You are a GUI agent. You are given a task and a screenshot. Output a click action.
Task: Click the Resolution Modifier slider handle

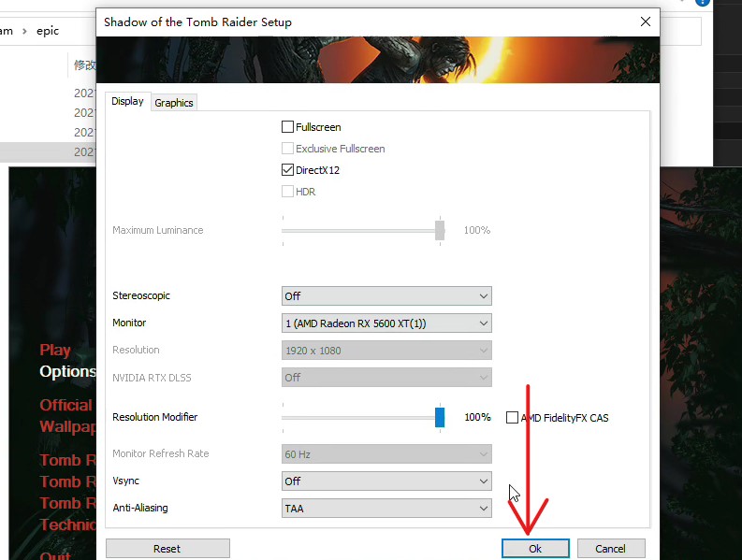pyautogui.click(x=440, y=417)
